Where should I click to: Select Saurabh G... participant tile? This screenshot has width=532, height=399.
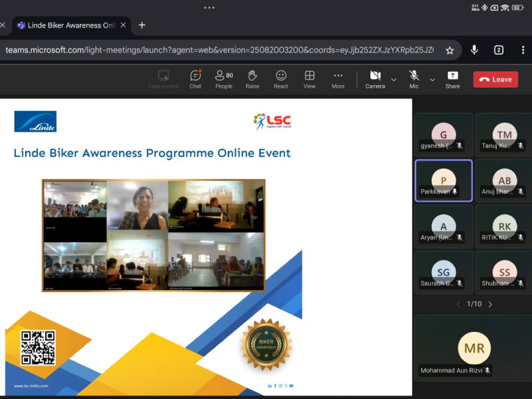click(444, 272)
